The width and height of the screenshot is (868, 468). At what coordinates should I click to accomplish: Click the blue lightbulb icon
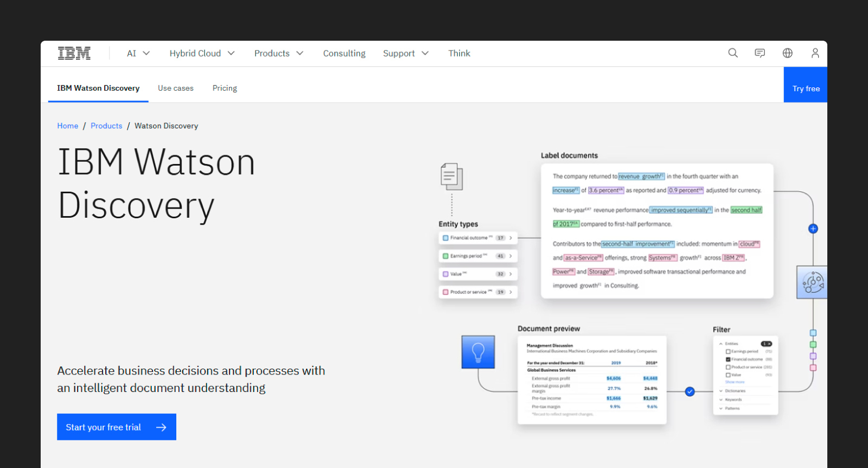pos(478,352)
